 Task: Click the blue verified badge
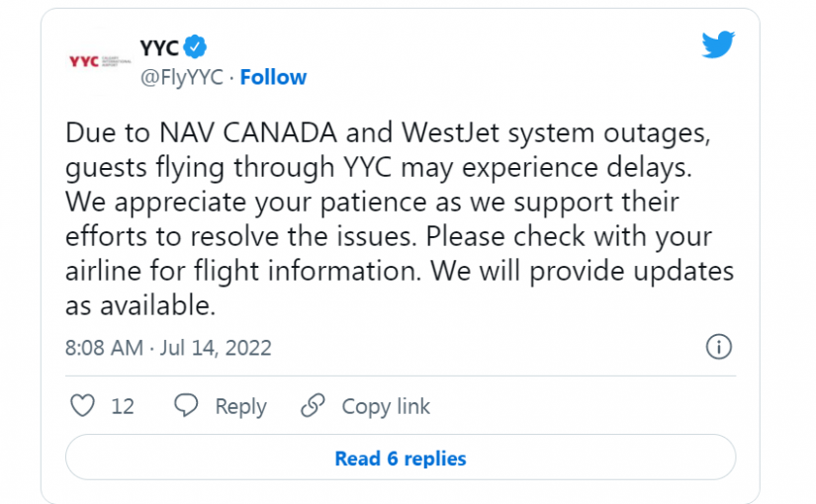197,46
